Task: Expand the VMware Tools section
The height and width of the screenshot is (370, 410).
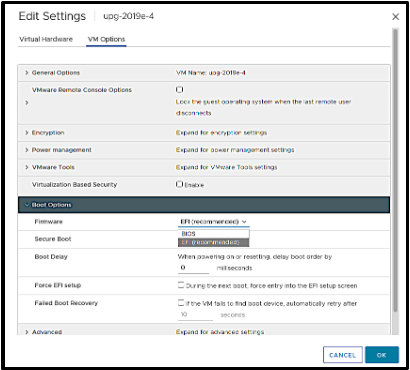Action: (27, 167)
